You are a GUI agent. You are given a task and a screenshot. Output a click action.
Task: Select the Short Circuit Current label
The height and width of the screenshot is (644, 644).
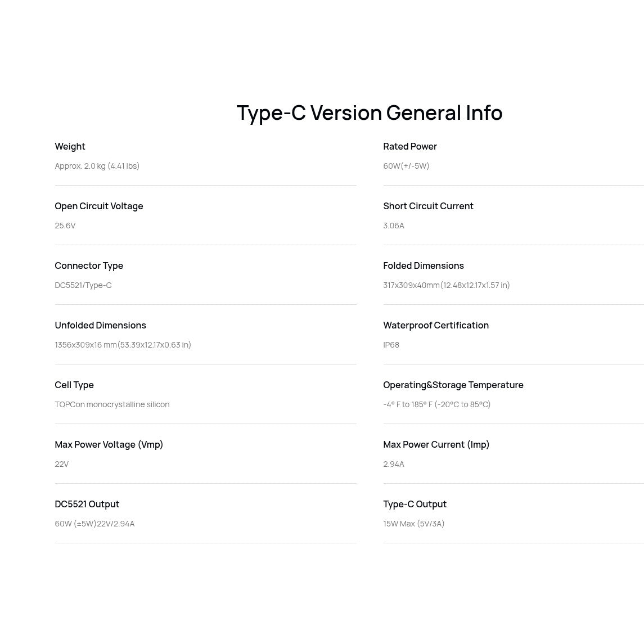pyautogui.click(x=428, y=206)
